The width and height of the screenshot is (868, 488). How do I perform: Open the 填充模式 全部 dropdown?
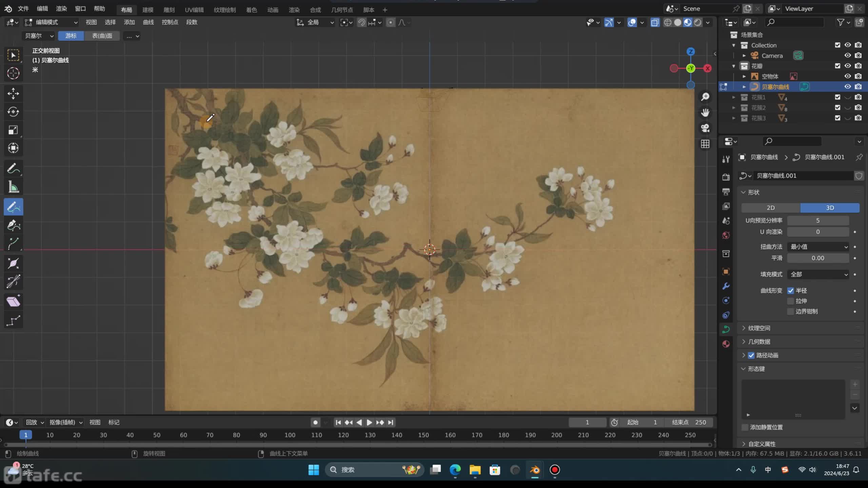pyautogui.click(x=818, y=274)
